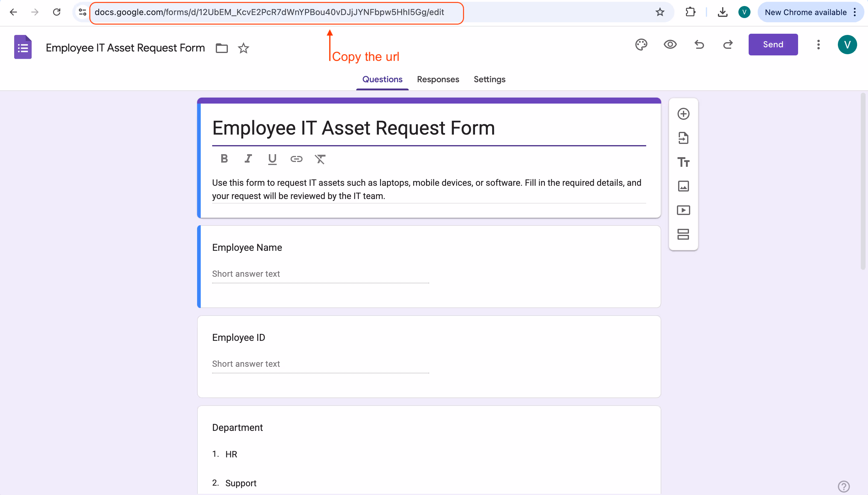Undo the last change
868x495 pixels.
click(x=699, y=45)
